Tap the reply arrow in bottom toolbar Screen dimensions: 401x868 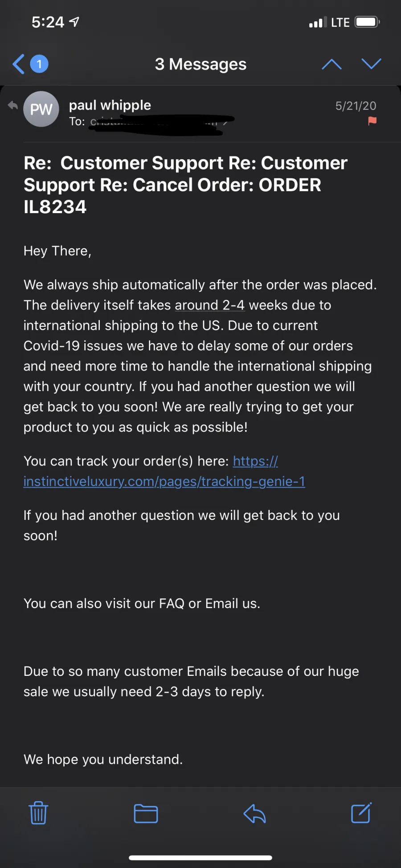pyautogui.click(x=254, y=814)
